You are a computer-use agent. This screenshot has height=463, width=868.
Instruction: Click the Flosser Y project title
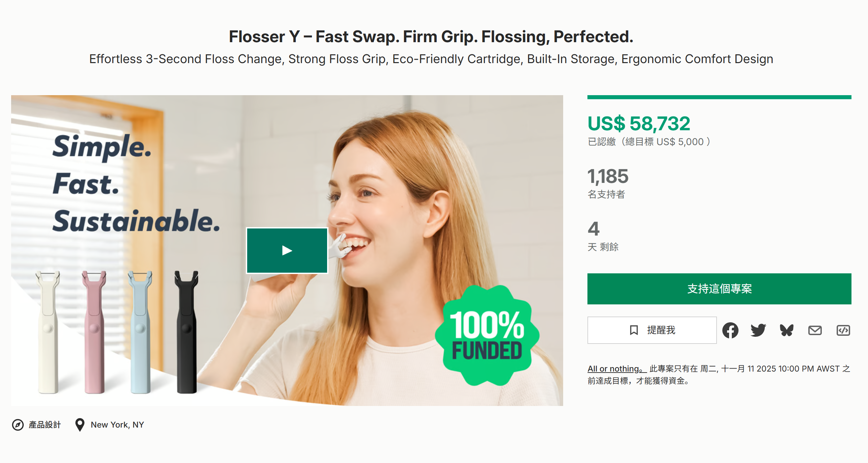pyautogui.click(x=431, y=36)
